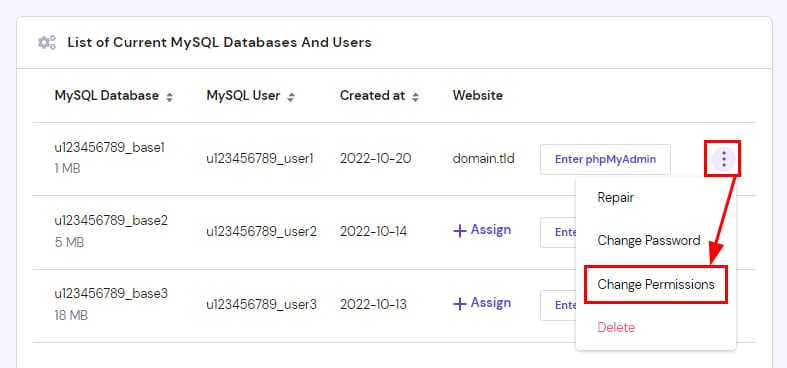
Task: Click the MySQL User column header
Action: click(x=243, y=95)
